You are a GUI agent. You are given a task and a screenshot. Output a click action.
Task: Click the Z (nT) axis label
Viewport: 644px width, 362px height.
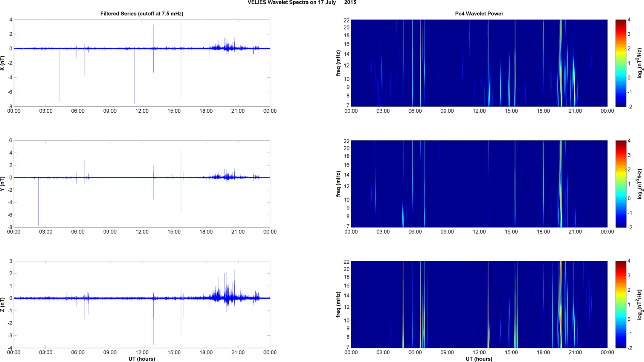click(x=3, y=305)
